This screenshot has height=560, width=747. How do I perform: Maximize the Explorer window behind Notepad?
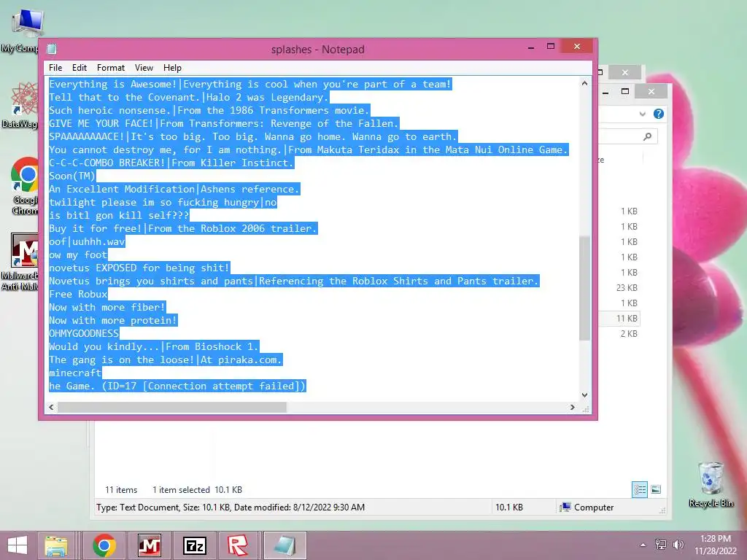tap(625, 91)
